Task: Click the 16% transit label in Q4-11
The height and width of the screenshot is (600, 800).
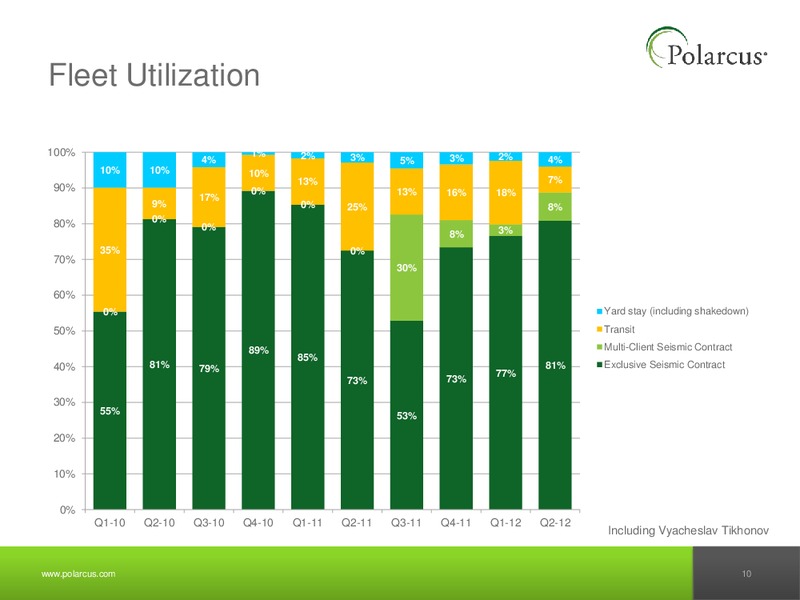Action: coord(456,192)
